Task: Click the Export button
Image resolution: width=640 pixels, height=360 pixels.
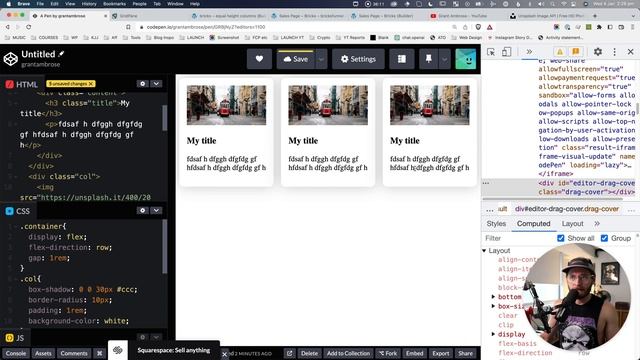Action: (440, 353)
